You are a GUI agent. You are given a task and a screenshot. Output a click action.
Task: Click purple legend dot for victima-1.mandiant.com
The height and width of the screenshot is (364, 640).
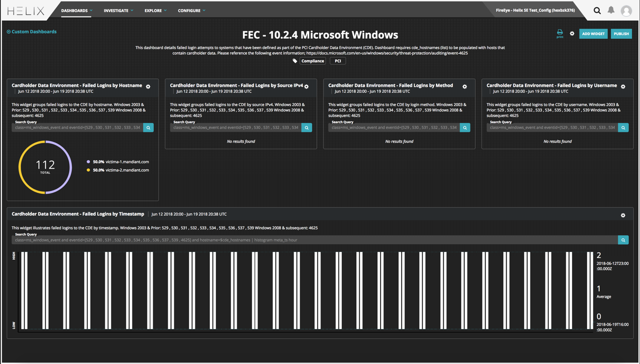click(x=88, y=162)
